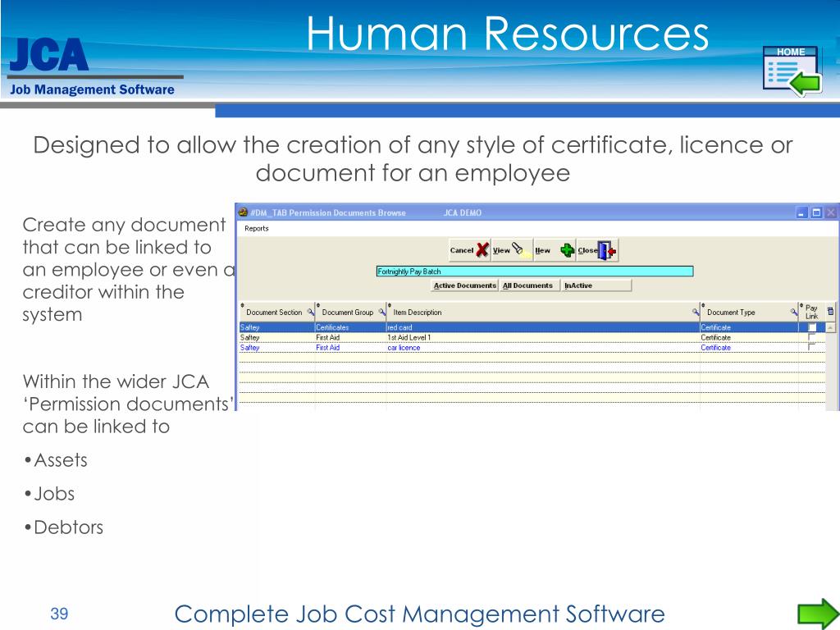
Task: Click 'First Aid' group in car licence row
Action: click(x=327, y=348)
